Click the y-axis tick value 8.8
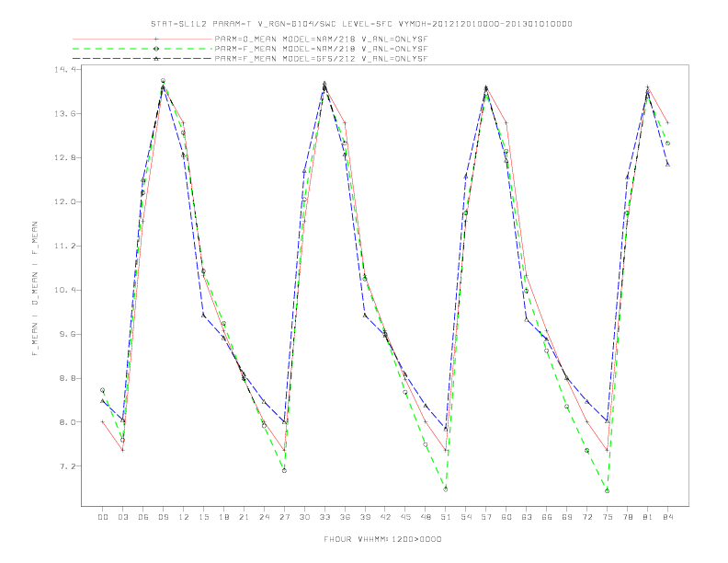The image size is (728, 563). coord(67,378)
